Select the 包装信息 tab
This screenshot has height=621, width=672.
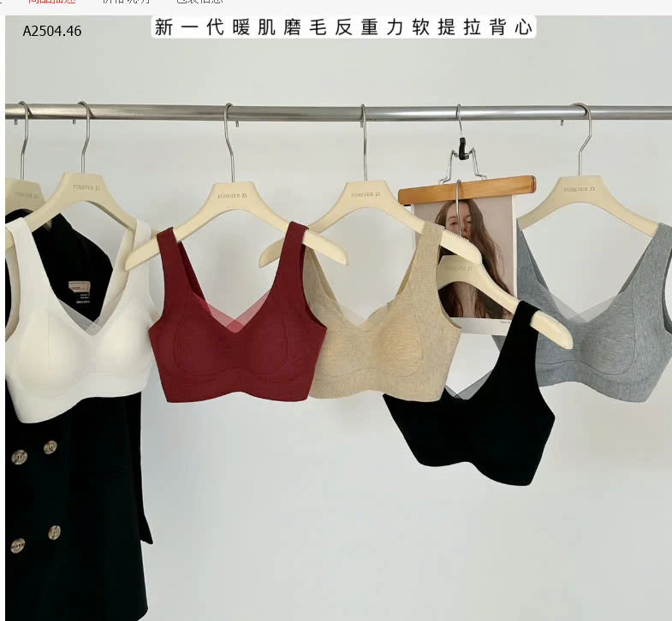[x=199, y=2]
